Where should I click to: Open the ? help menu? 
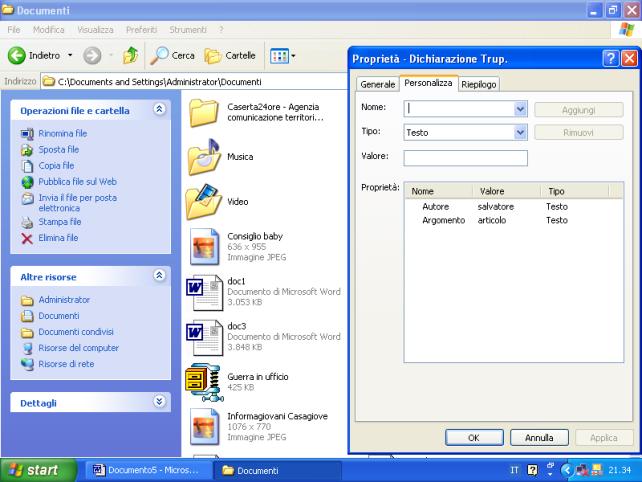[221, 30]
